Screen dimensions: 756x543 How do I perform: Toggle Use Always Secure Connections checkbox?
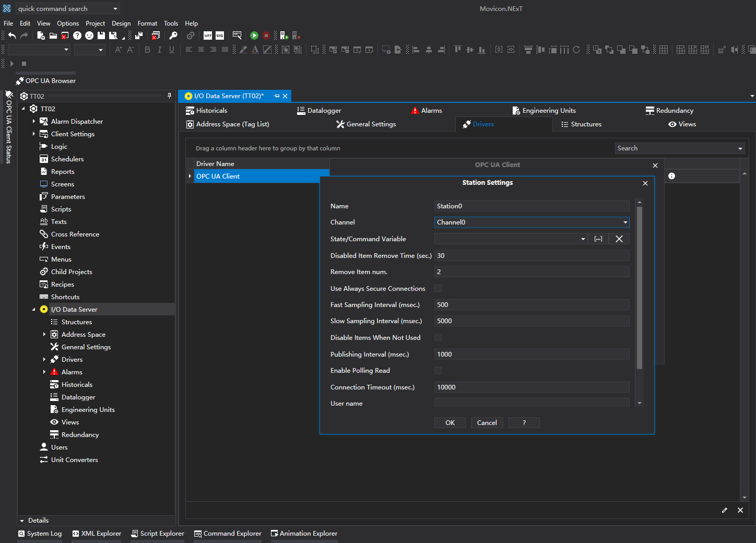pyautogui.click(x=438, y=288)
